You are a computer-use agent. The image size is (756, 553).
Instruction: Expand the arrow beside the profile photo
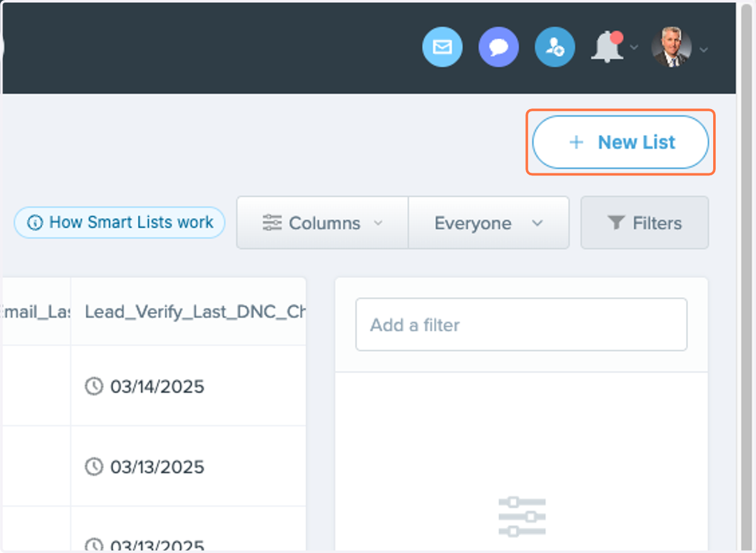click(704, 49)
